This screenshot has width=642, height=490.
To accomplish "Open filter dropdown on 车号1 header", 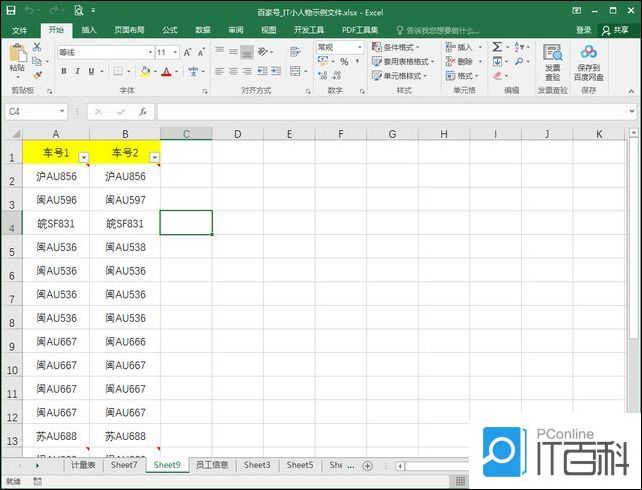I will [x=84, y=157].
